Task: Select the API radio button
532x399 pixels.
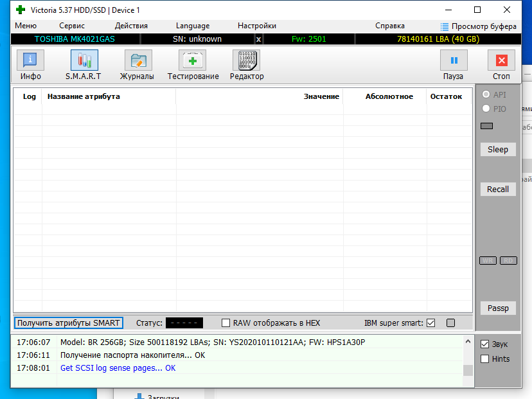Action: 486,94
